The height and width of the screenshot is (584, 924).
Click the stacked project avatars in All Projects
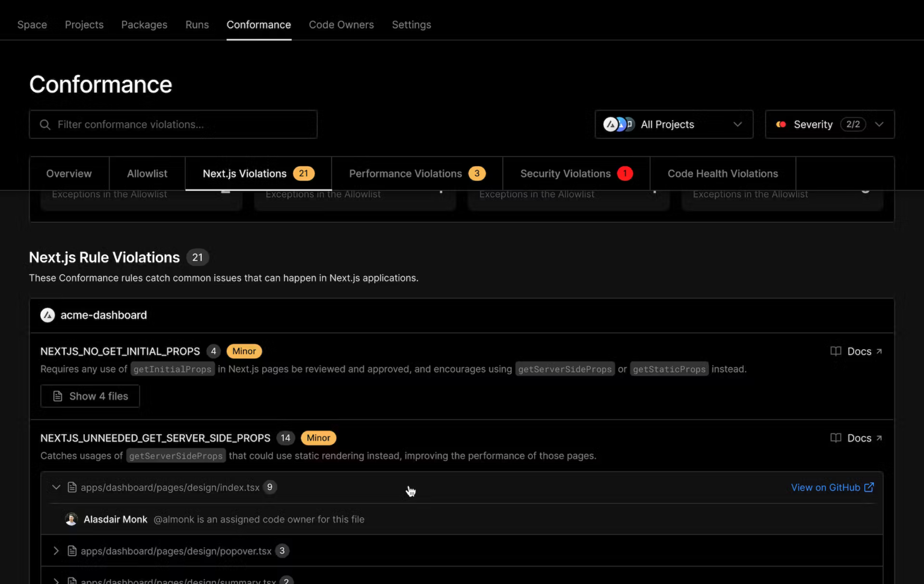618,125
